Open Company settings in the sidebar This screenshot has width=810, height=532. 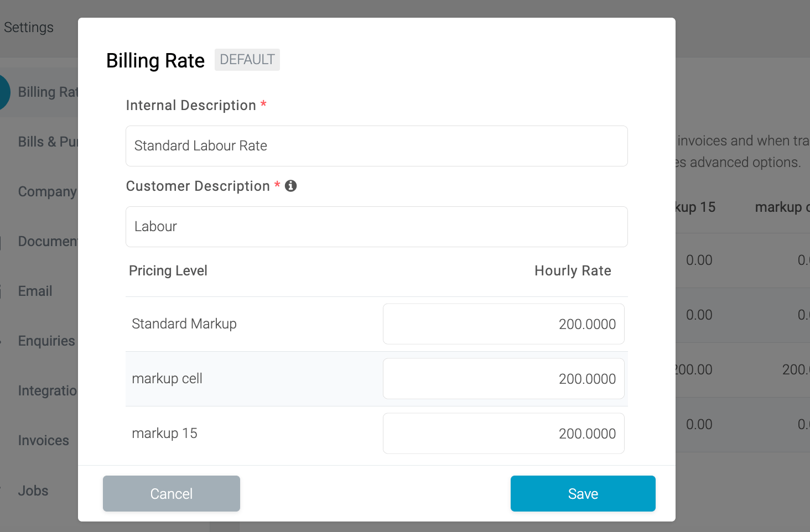pos(47,191)
